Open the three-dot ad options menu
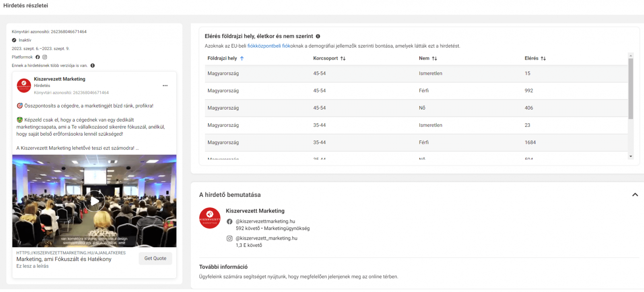 click(x=165, y=86)
